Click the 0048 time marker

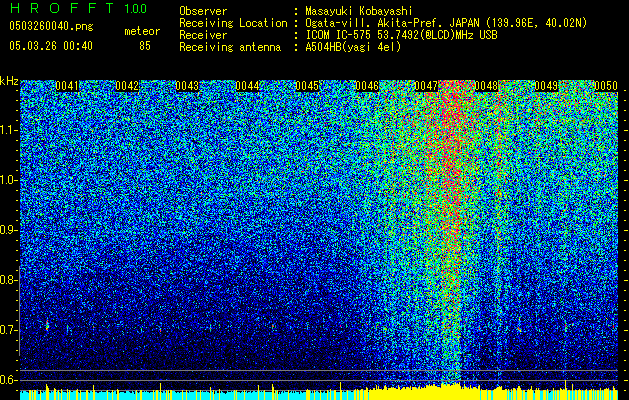point(486,86)
